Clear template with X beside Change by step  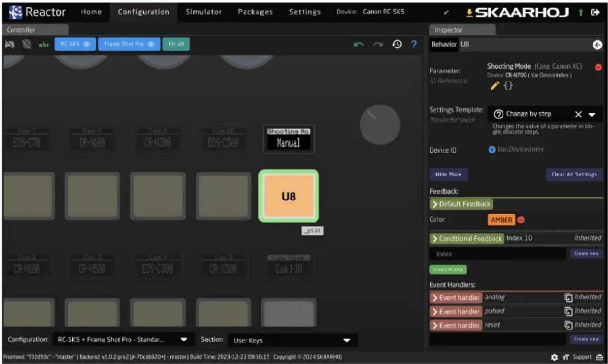578,114
